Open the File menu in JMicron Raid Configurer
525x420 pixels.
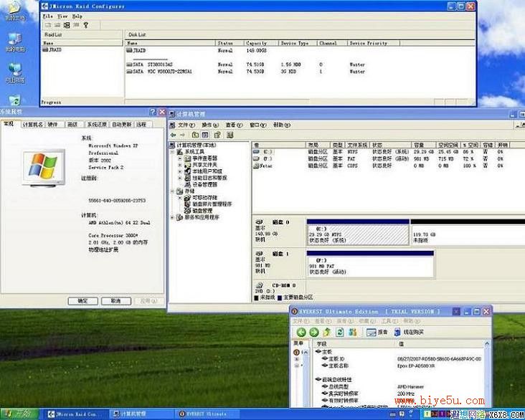(47, 16)
